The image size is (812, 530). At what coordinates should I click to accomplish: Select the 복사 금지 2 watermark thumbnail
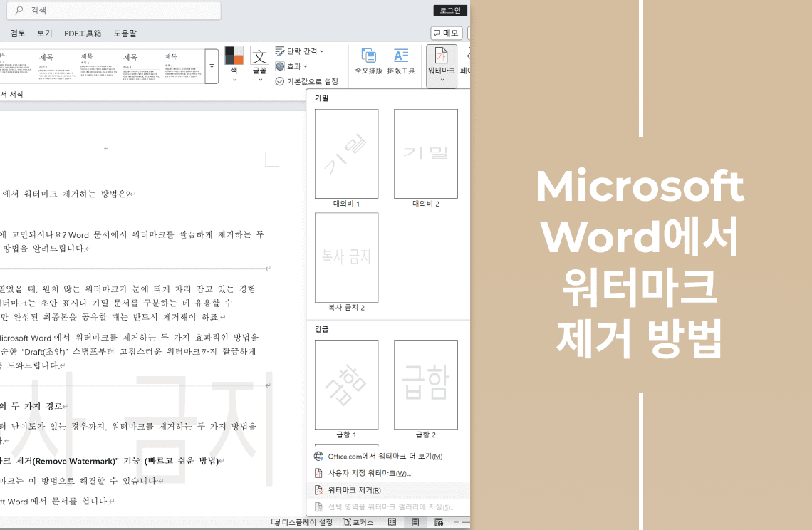tap(346, 257)
